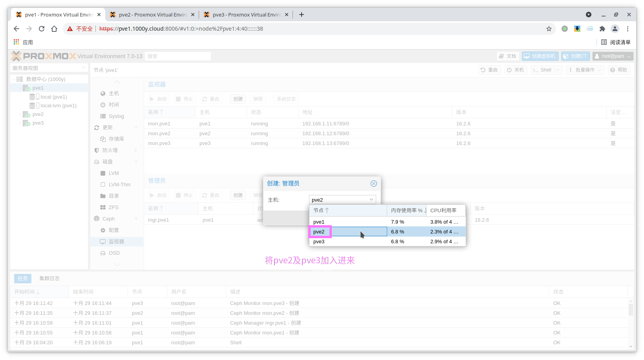
Task: Open the browser extensions puzzle icon
Action: click(x=602, y=29)
